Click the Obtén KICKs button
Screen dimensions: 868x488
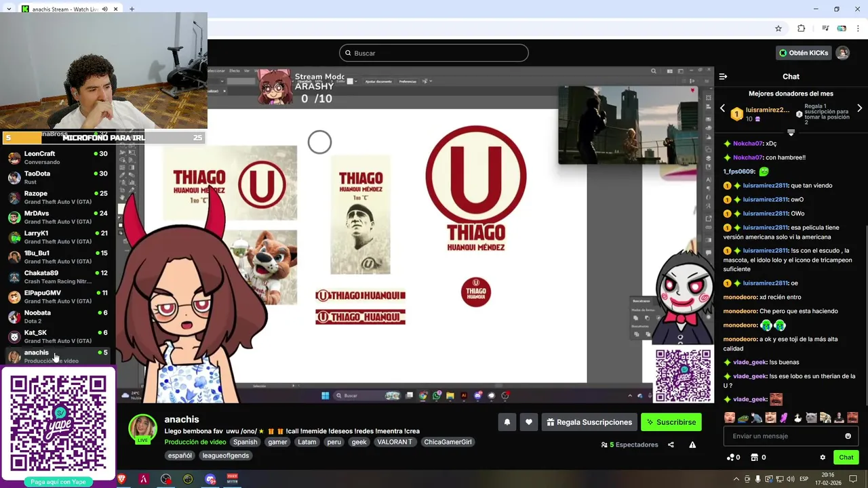pyautogui.click(x=804, y=53)
